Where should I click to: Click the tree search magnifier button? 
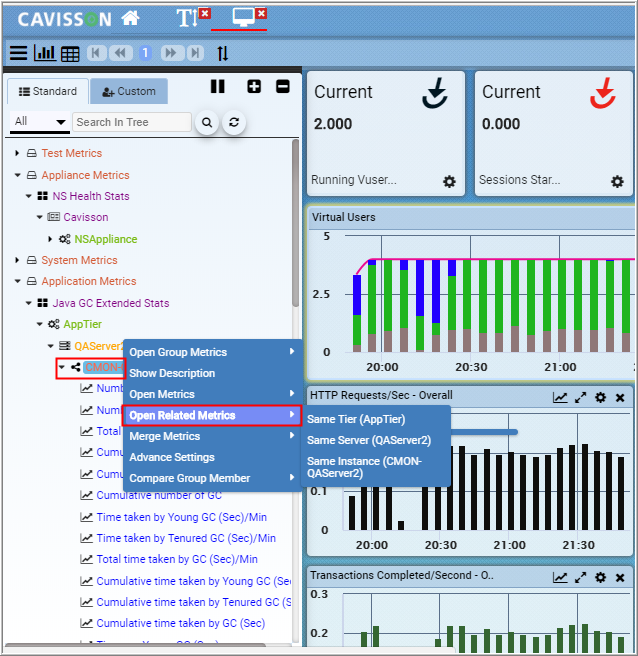pos(207,123)
